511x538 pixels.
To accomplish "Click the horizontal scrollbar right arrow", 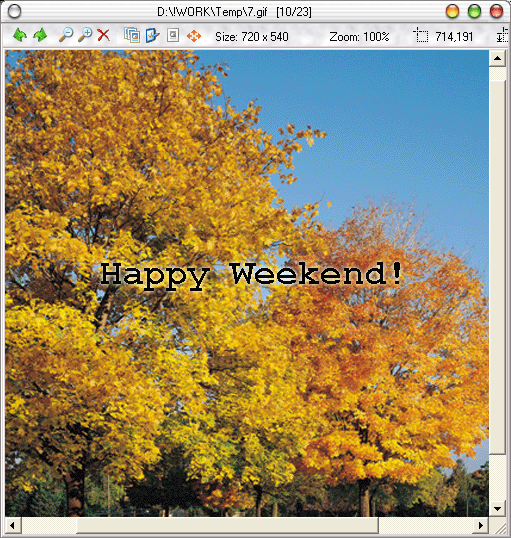I will [481, 525].
